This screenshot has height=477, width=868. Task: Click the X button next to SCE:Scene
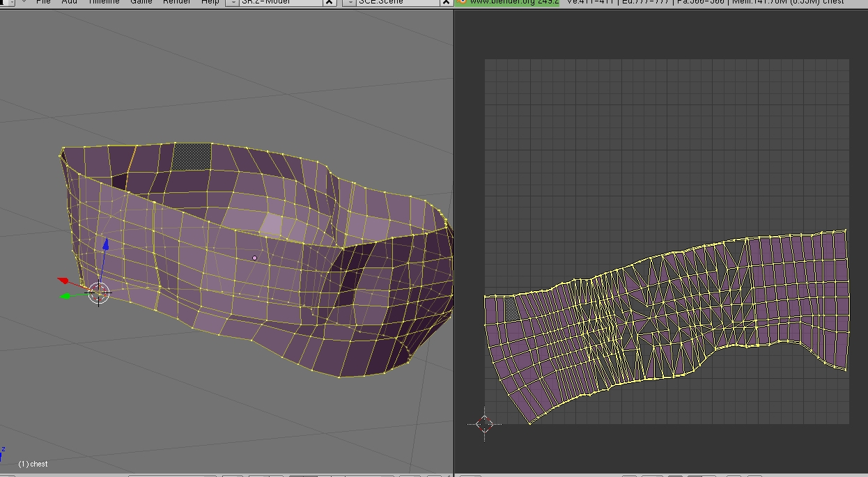(446, 2)
